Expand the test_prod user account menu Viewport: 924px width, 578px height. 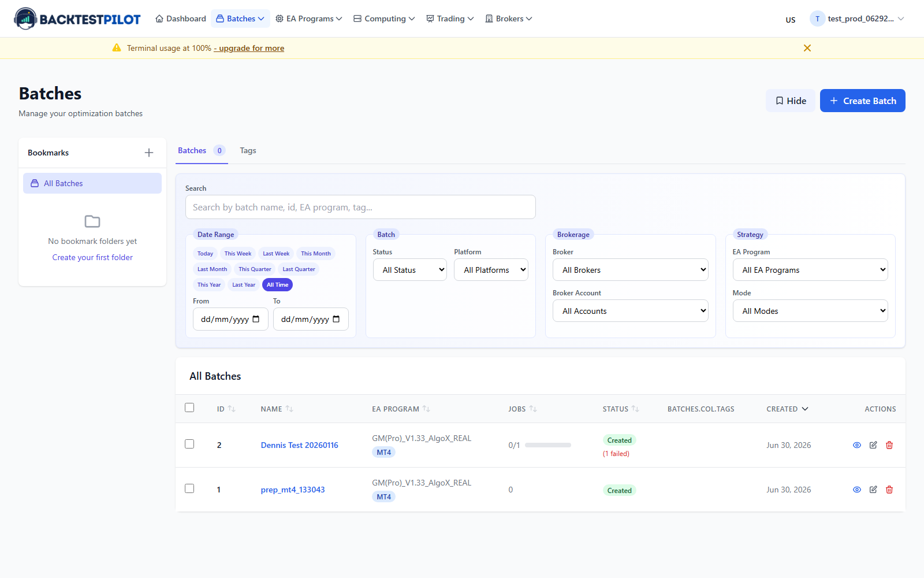(857, 18)
